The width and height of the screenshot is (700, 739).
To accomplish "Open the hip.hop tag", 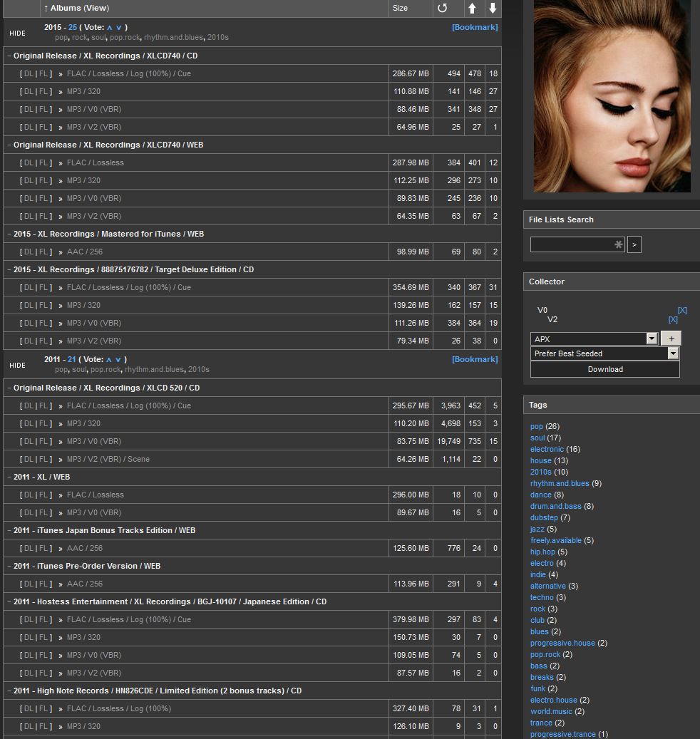I will point(542,552).
